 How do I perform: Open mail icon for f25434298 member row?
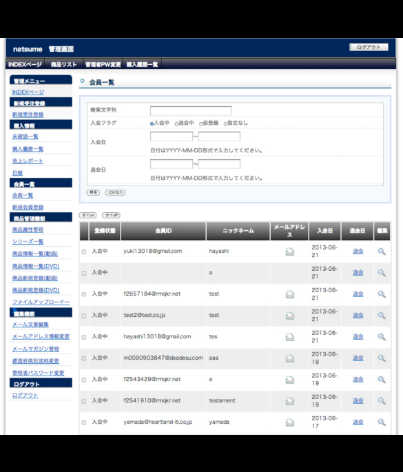click(x=290, y=380)
